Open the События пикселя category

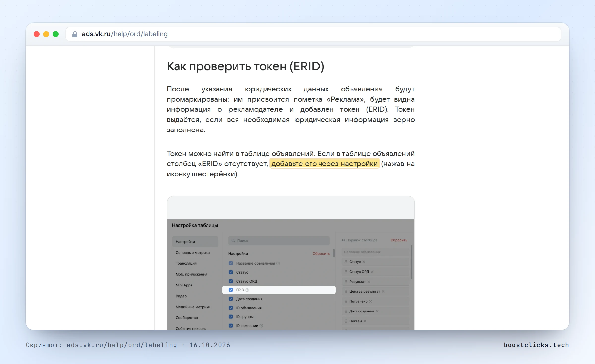pos(191,328)
